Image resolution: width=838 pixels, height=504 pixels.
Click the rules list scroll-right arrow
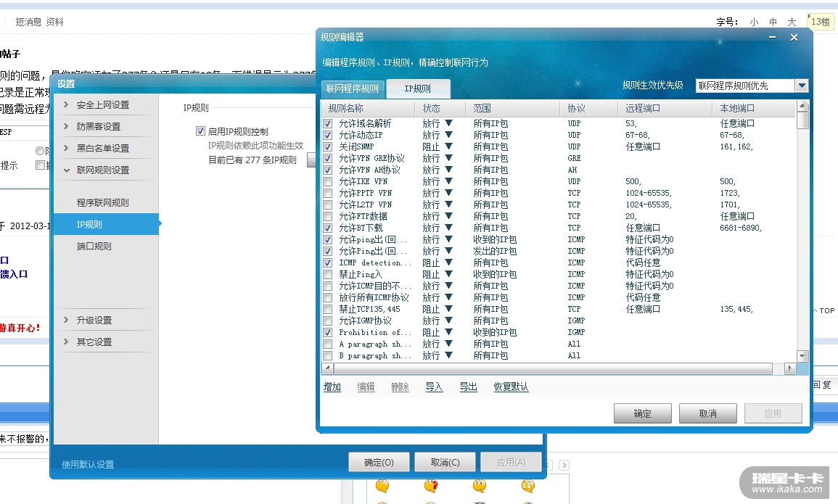[x=791, y=369]
